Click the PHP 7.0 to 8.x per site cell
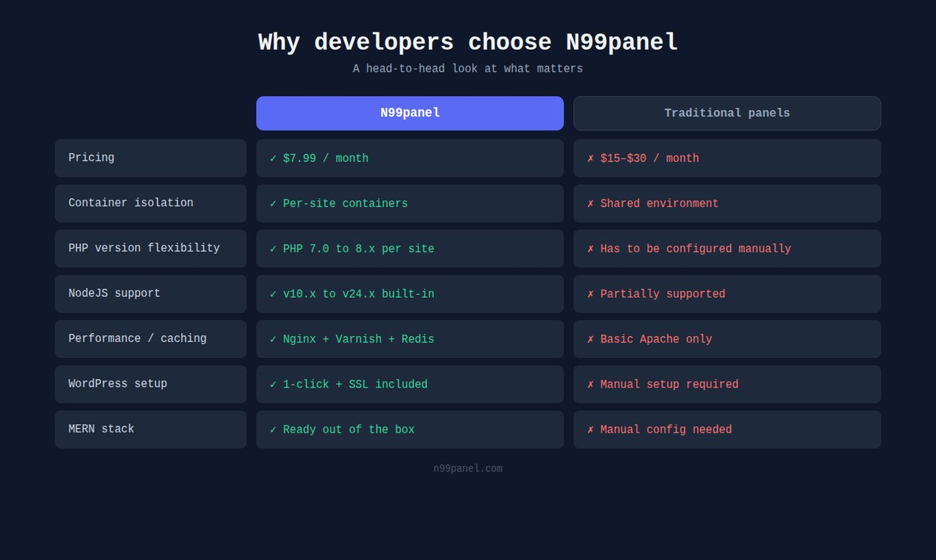The height and width of the screenshot is (560, 936). point(410,248)
